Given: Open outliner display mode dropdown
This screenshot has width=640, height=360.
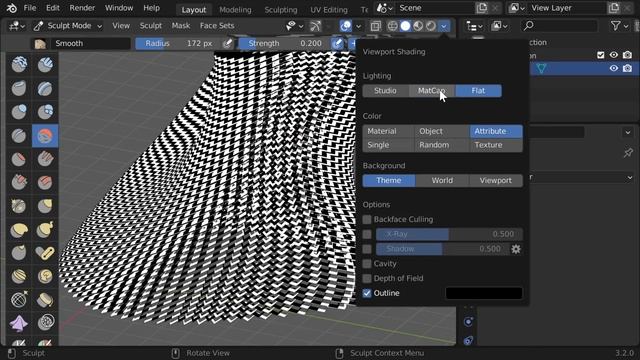Looking at the screenshot, I should tap(474, 26).
